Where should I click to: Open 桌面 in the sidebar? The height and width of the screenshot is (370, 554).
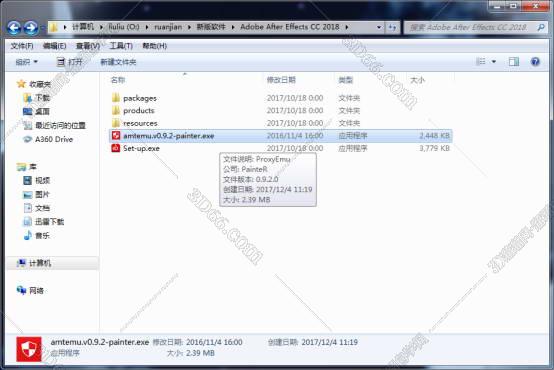tap(42, 111)
